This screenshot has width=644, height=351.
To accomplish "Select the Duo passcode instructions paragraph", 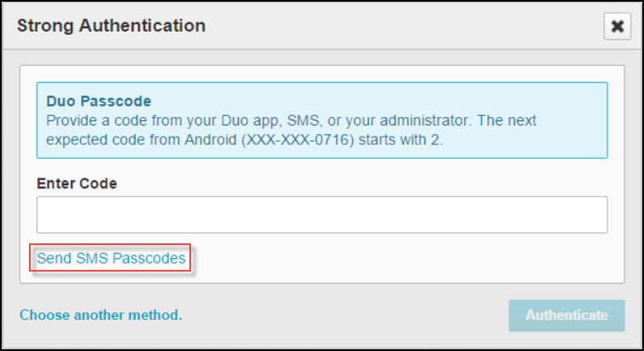I will coord(290,130).
